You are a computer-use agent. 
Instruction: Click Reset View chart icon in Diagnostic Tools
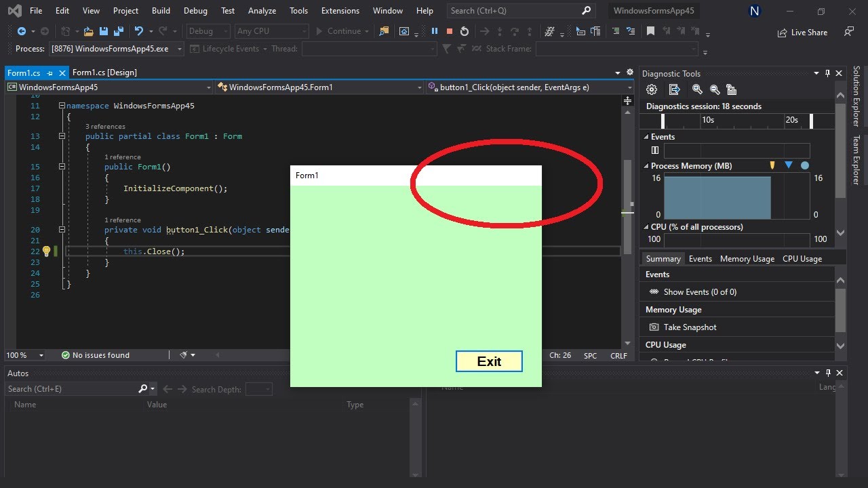point(731,89)
